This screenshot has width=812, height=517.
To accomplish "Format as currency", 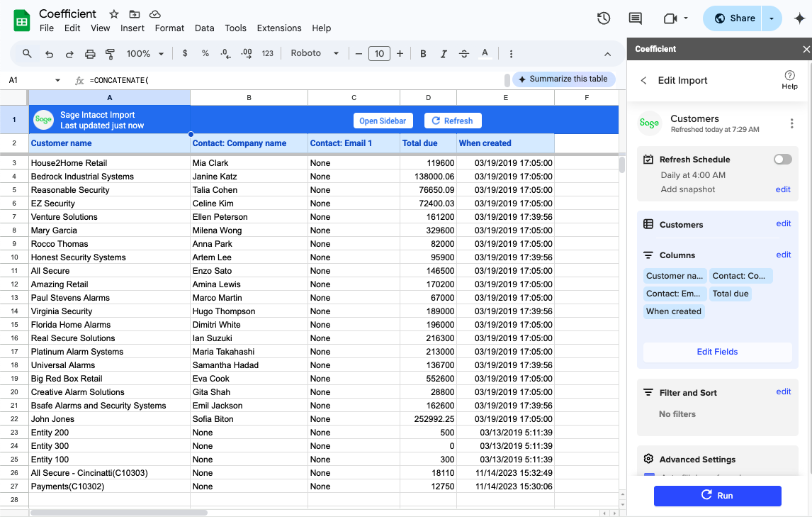I will (185, 53).
